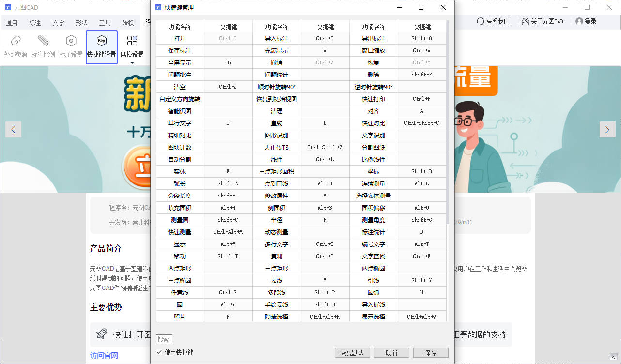The width and height of the screenshot is (621, 364).
Task: Select the 隐藏选择 Ctrl+Alt+H cell
Action: 325,317
